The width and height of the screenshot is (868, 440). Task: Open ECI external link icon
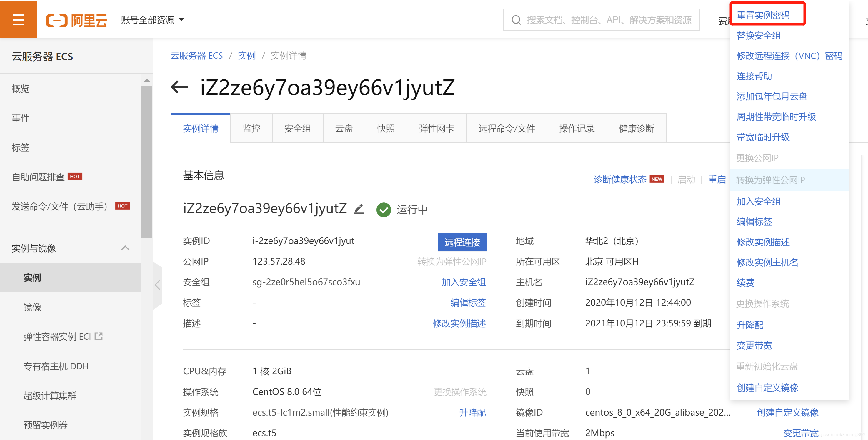[99, 336]
